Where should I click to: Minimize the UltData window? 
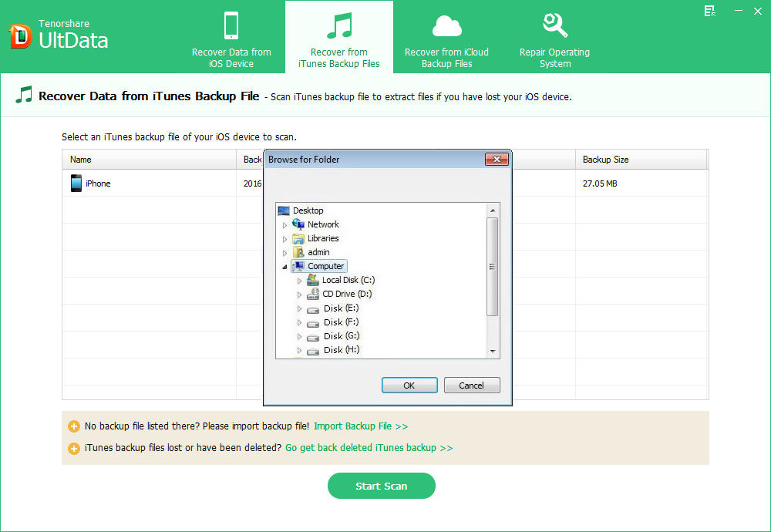(x=739, y=10)
